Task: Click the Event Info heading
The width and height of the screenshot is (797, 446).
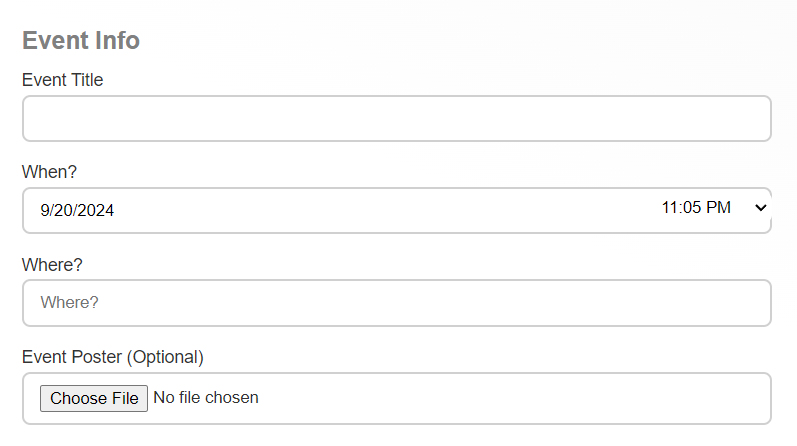Action: (81, 41)
